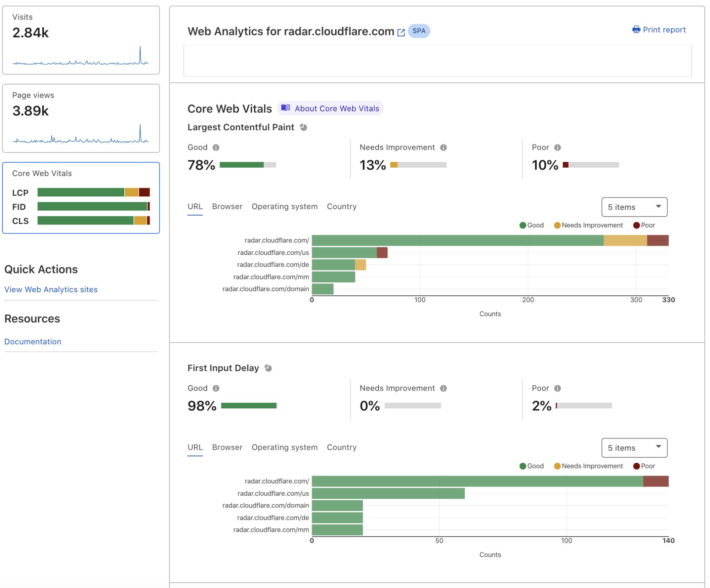Click the FID Needs Improvement 0% progress bar
The image size is (710, 588).
tap(413, 405)
